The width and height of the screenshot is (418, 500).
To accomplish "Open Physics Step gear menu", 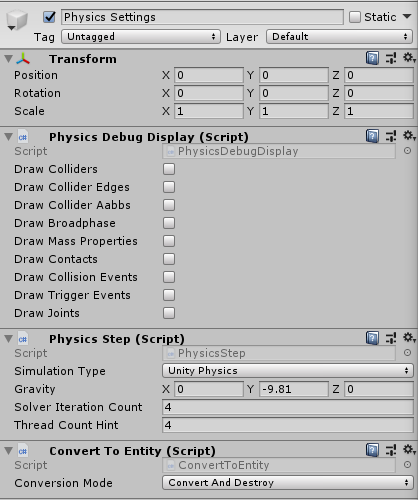I will click(409, 338).
